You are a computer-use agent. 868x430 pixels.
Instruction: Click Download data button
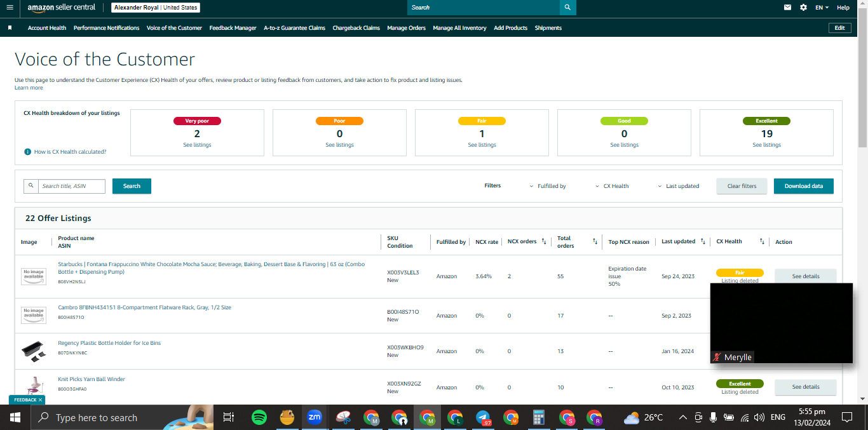point(803,186)
